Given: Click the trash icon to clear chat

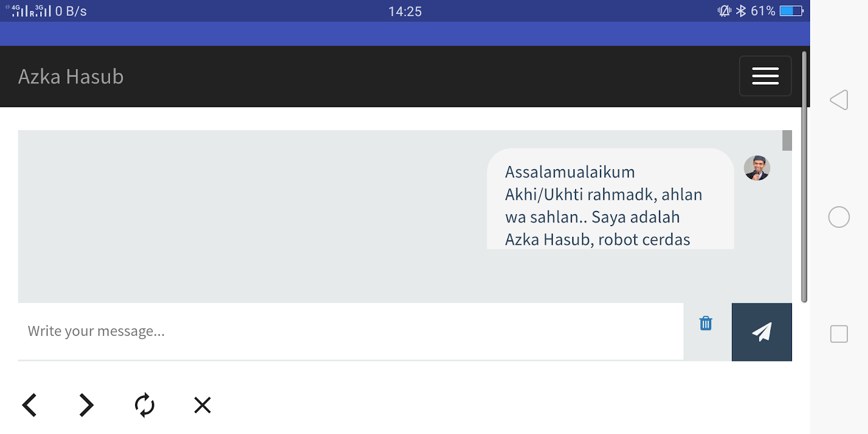Looking at the screenshot, I should [705, 323].
